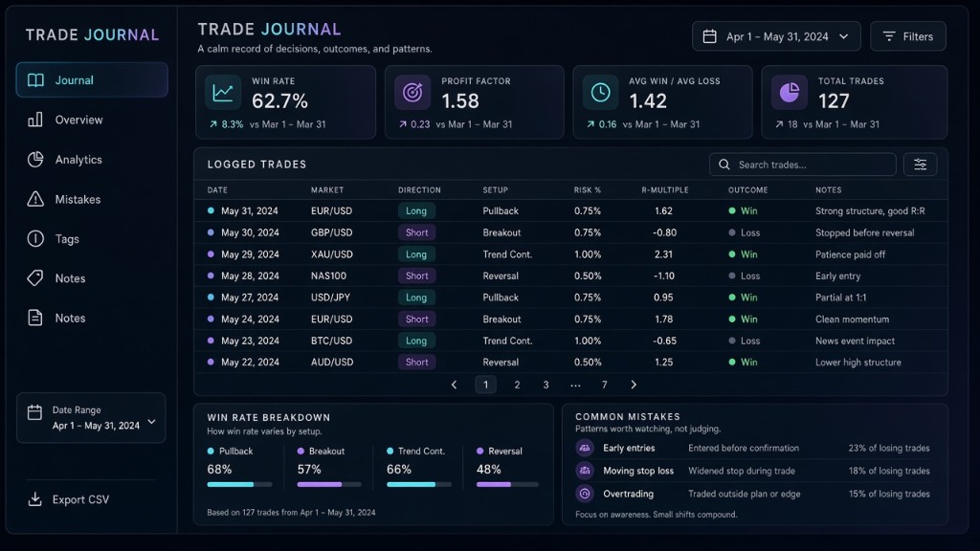Viewport: 980px width, 551px height.
Task: Open the header Apr 1 – May 31 date picker
Action: [776, 36]
